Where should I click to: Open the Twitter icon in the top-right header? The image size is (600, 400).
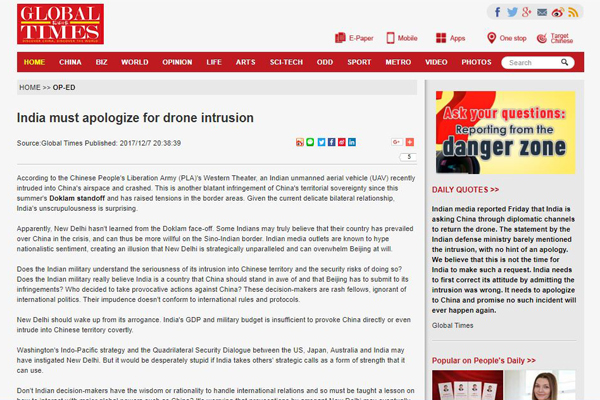click(x=512, y=12)
